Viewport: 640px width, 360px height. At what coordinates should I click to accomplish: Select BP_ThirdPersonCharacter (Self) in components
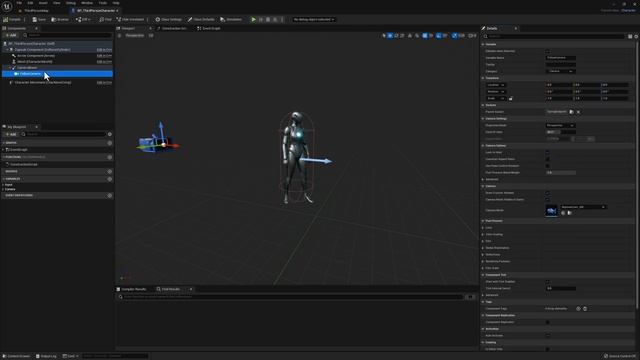(x=57, y=43)
